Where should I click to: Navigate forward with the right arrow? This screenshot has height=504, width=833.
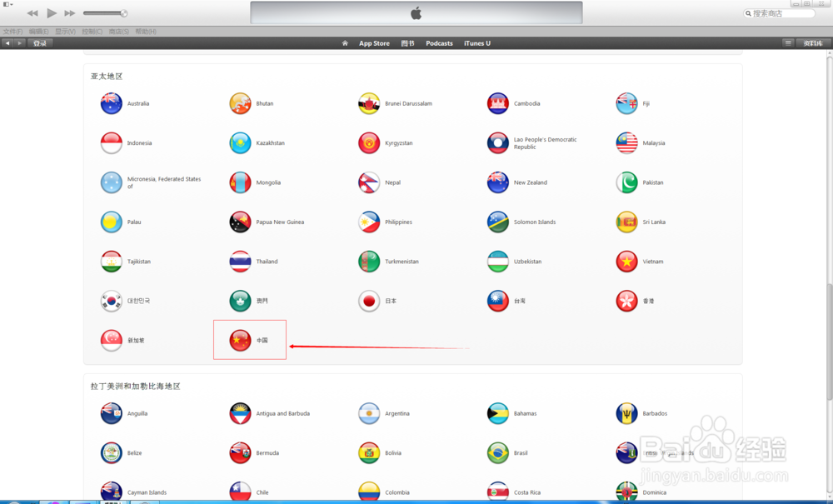coord(20,43)
